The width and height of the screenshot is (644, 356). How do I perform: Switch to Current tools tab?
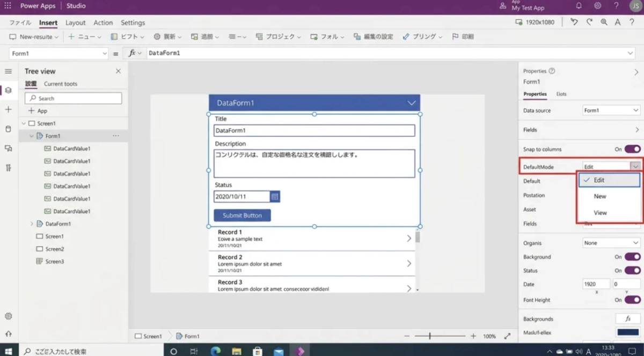(60, 84)
